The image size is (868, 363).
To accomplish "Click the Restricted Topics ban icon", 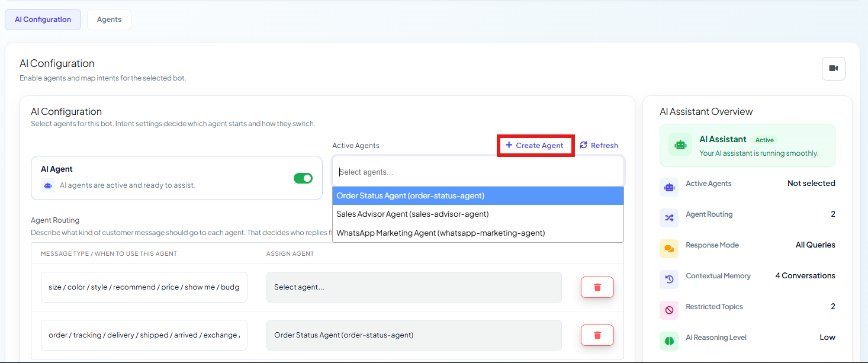I will coord(669,310).
